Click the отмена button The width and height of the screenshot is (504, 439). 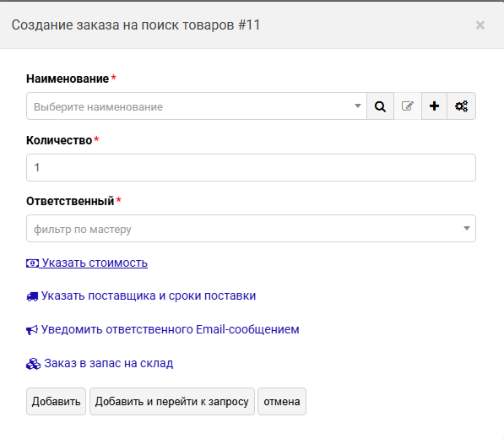click(282, 401)
